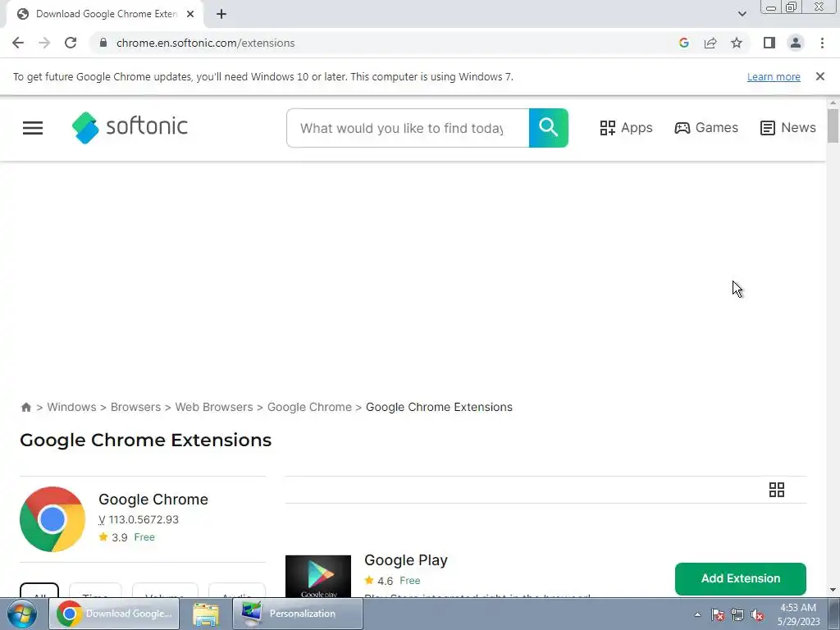The width and height of the screenshot is (840, 630).
Task: Switch to the Personalization taskbar window
Action: click(x=297, y=614)
